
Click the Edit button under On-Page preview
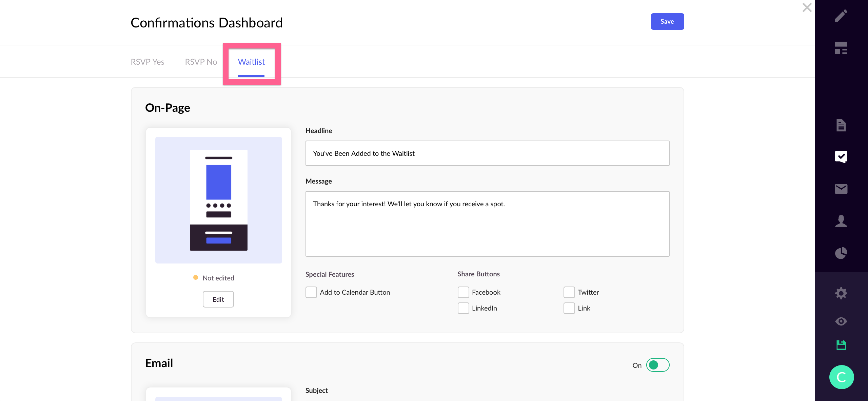pyautogui.click(x=218, y=299)
